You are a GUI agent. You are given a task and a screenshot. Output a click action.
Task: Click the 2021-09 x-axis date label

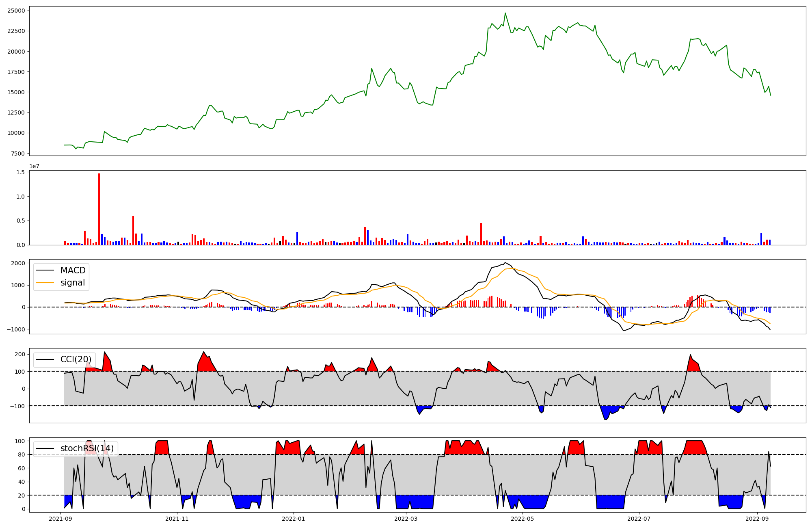pos(60,519)
